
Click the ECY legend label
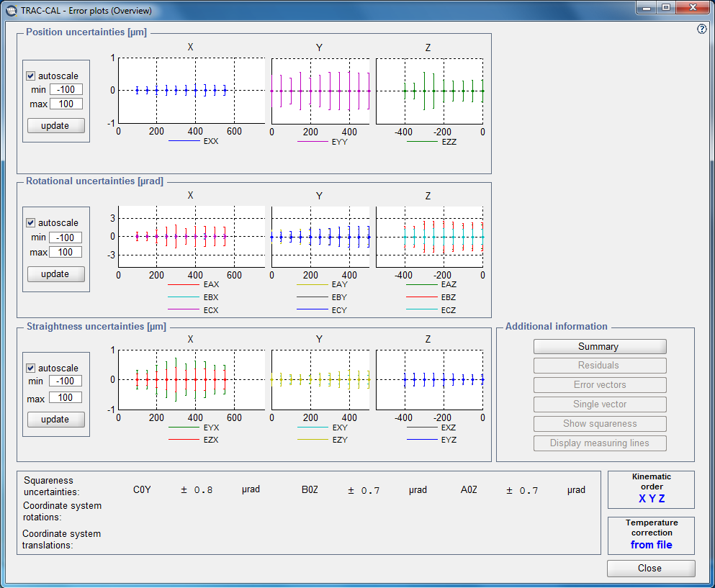coord(340,310)
